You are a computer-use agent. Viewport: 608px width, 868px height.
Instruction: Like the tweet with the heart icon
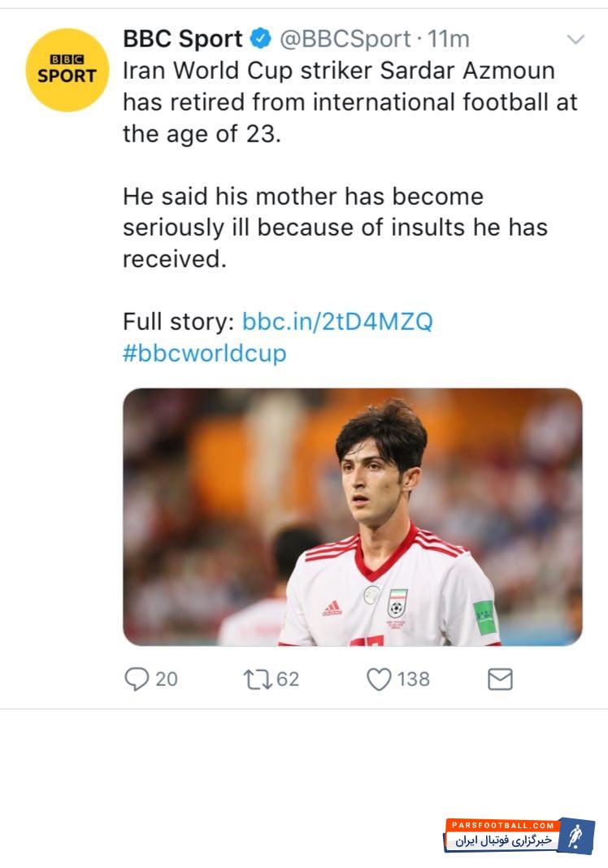click(379, 679)
